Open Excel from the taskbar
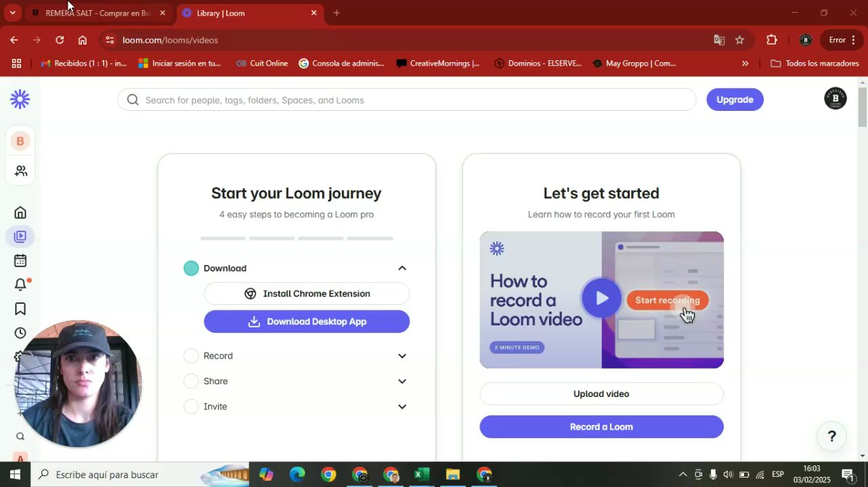 (x=422, y=474)
